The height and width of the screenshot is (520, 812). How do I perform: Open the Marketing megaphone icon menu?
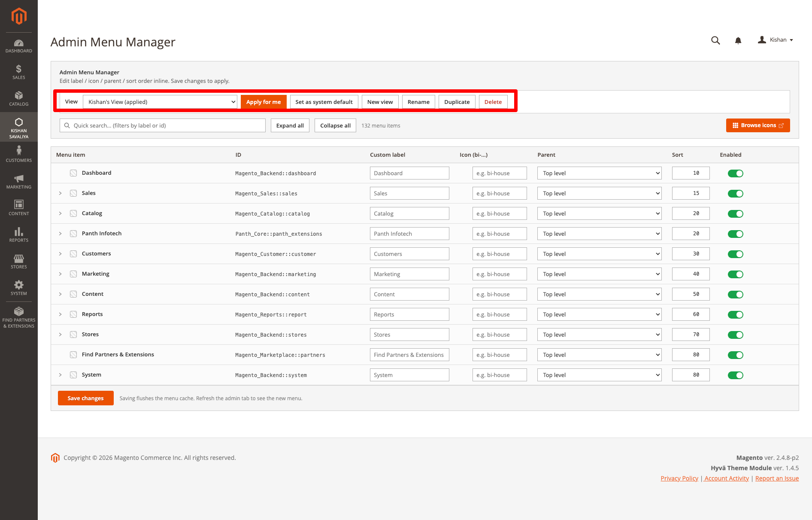pyautogui.click(x=19, y=182)
